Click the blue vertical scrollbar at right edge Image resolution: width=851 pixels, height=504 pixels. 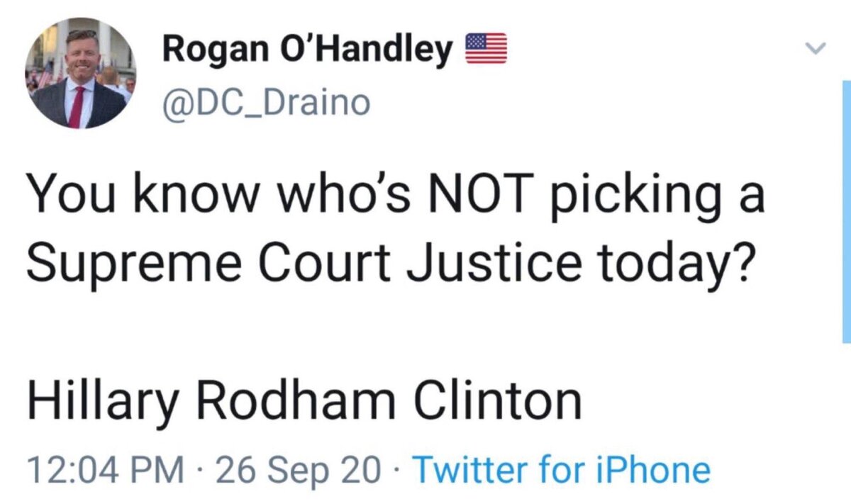click(844, 213)
